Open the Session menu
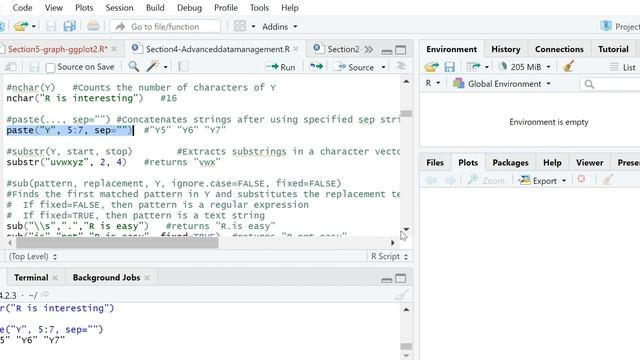Screen dimensions: 640x360 click(119, 8)
